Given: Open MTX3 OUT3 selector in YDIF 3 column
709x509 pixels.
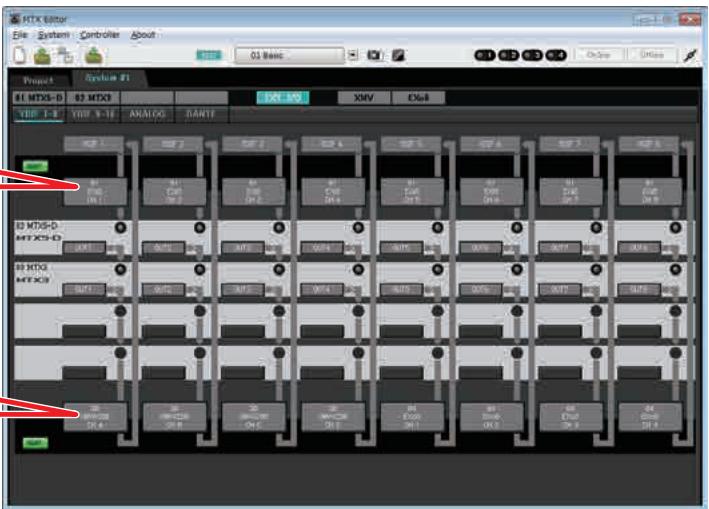Looking at the screenshot, I should (243, 289).
